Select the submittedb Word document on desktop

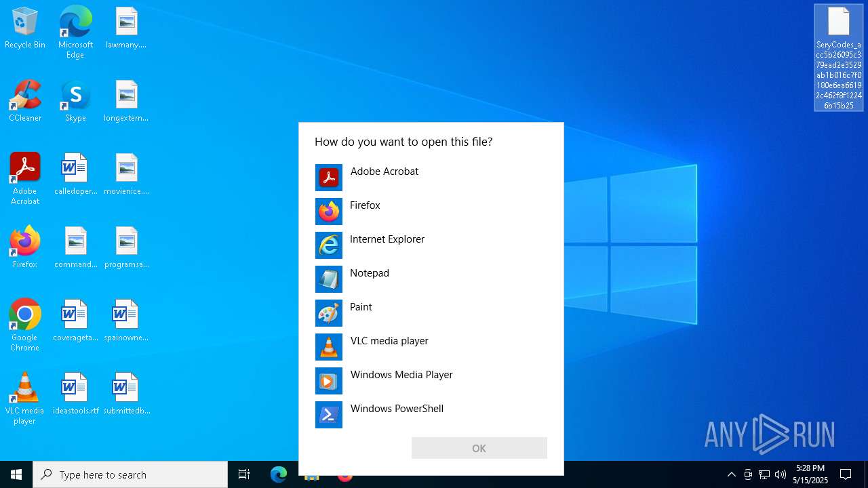(126, 394)
